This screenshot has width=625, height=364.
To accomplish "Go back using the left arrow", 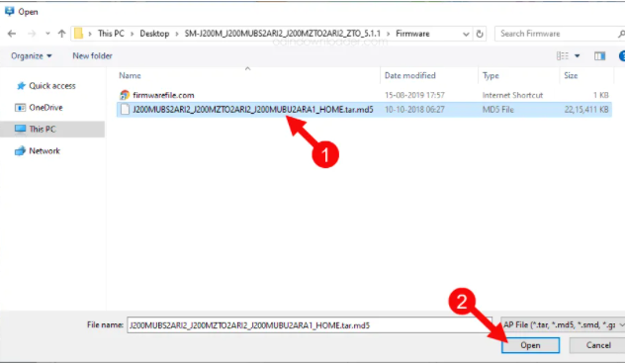I will coord(12,34).
